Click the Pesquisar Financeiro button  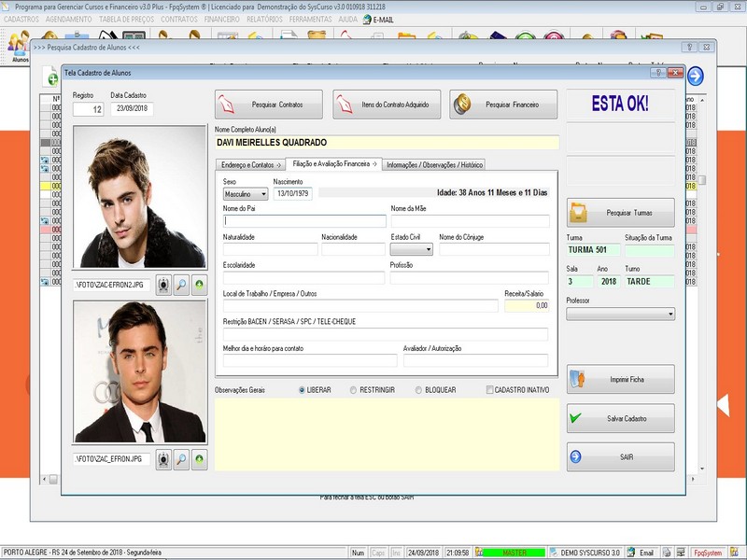(x=503, y=105)
